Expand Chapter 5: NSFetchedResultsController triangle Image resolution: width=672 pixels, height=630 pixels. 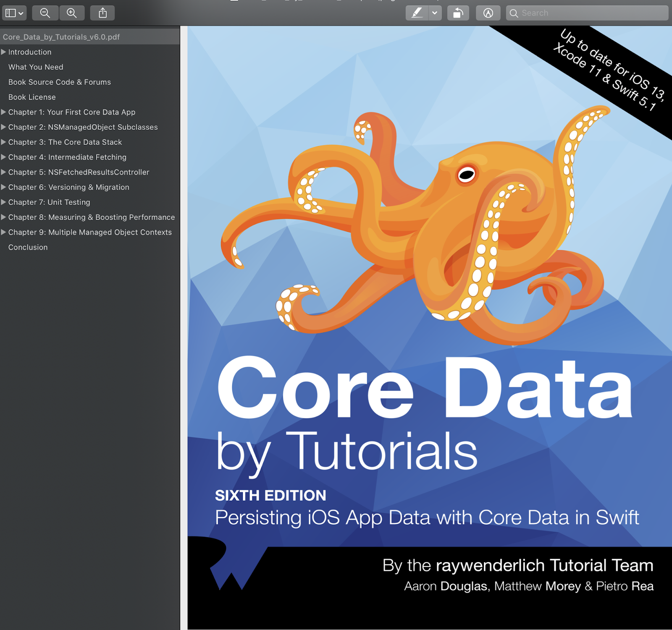coord(3,172)
